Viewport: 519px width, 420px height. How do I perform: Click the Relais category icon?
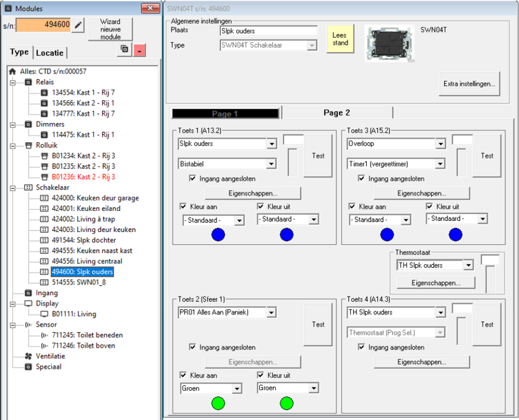(28, 82)
